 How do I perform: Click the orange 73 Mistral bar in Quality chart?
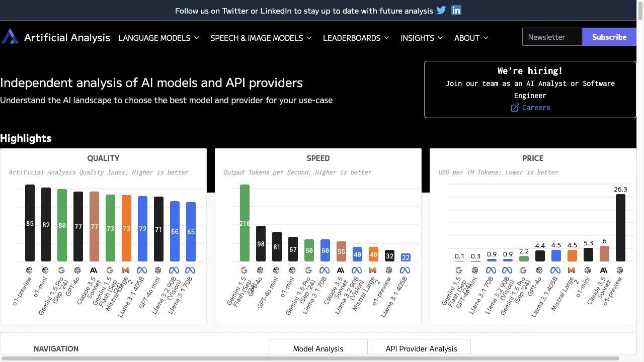pyautogui.click(x=126, y=228)
